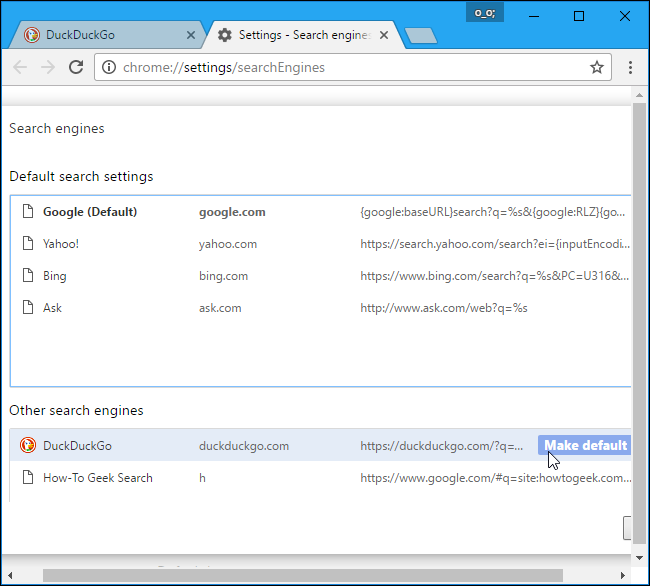Close the Settings - Search engines tab

[x=383, y=35]
